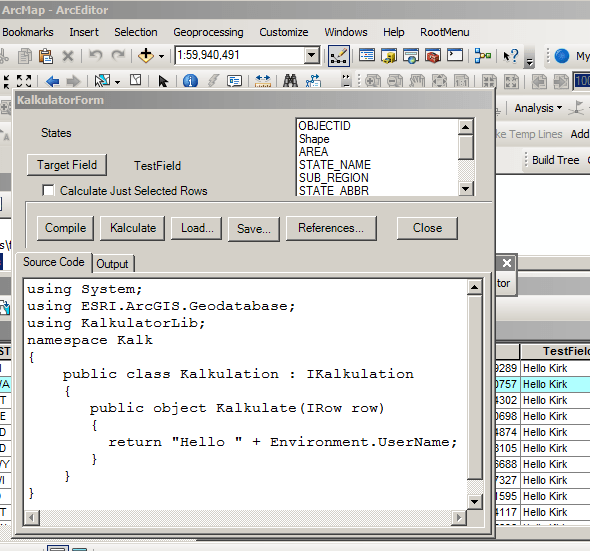This screenshot has height=551, width=590.
Task: Open the Bookmarks menu
Action: [x=27, y=32]
